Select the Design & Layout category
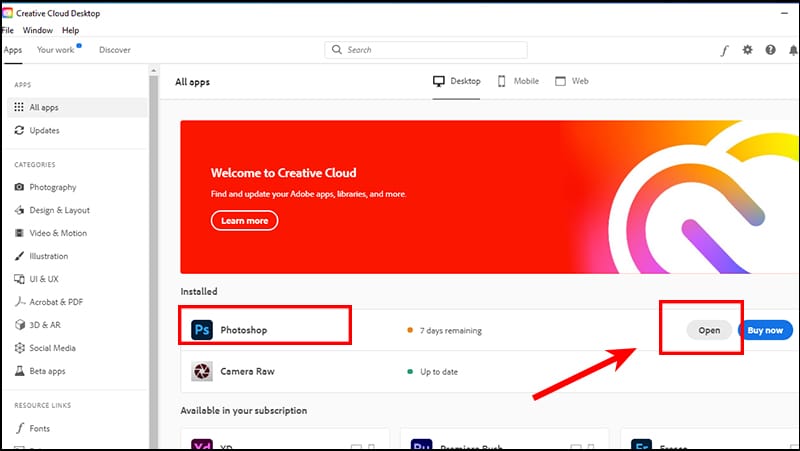Image resolution: width=800 pixels, height=451 pixels. point(58,210)
